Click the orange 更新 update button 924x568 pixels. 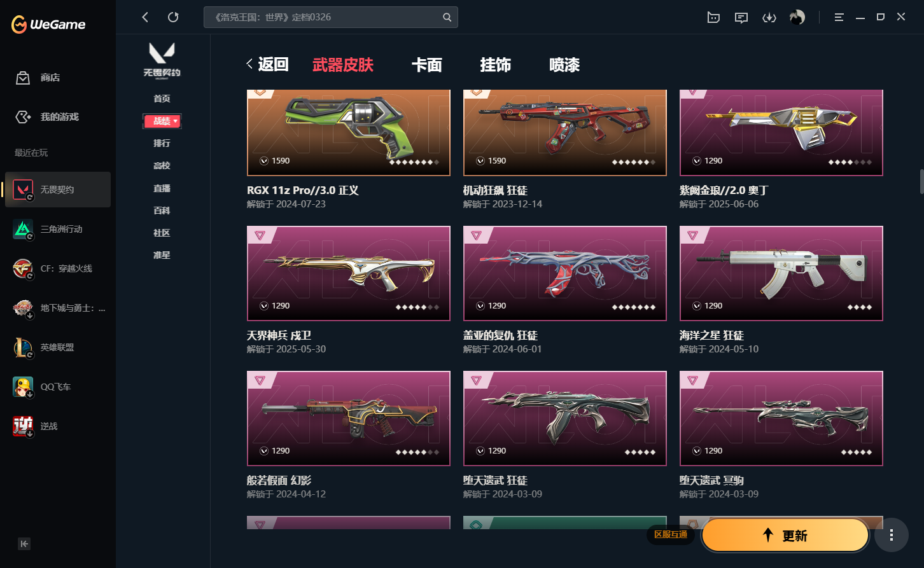tap(785, 535)
